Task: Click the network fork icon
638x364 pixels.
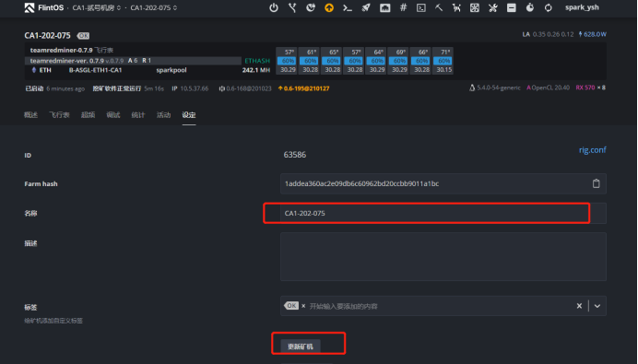Action: (292, 7)
